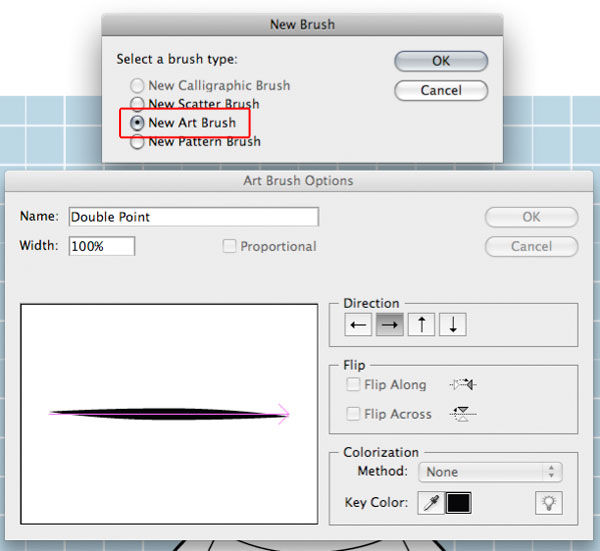Screen dimensions: 600x551
Task: Click the black Key Color swatch
Action: 458,502
